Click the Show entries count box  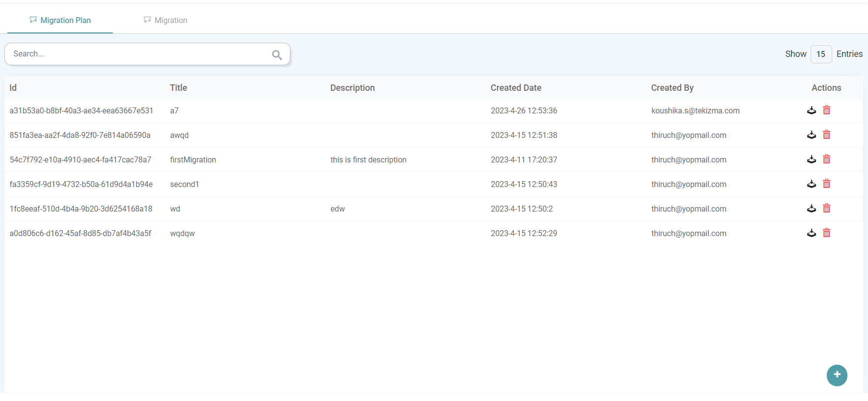coord(821,54)
